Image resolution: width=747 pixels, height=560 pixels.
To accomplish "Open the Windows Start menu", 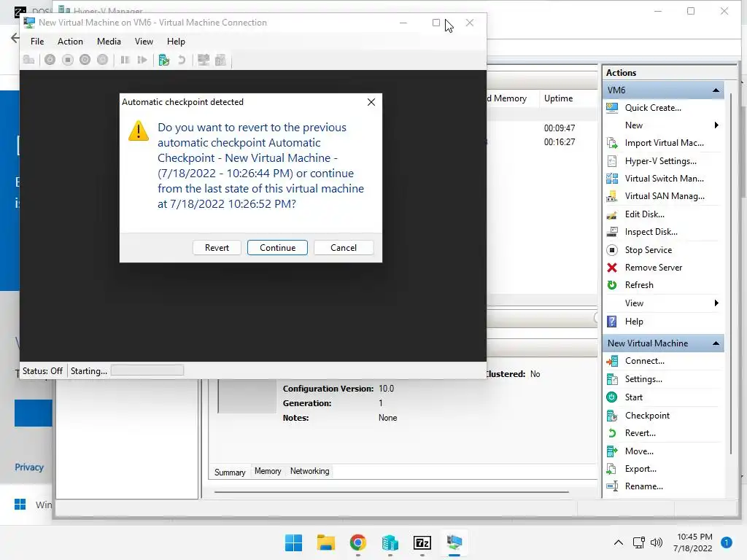I will click(293, 542).
